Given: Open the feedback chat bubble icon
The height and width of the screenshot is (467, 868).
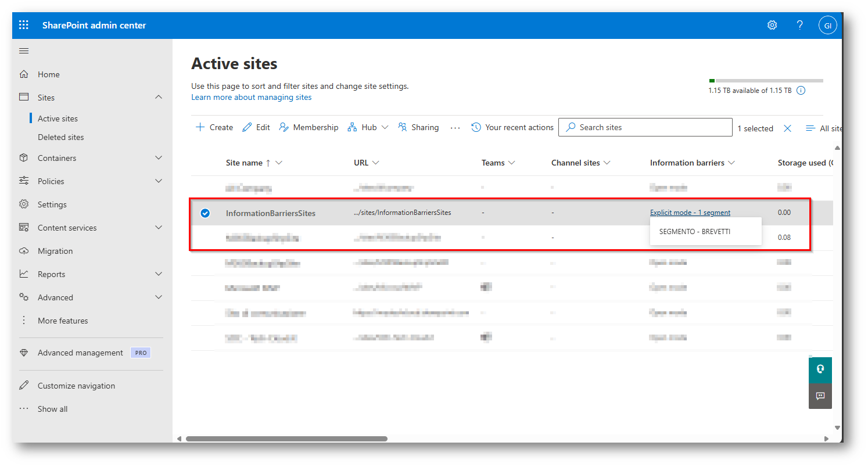Looking at the screenshot, I should click(x=820, y=396).
